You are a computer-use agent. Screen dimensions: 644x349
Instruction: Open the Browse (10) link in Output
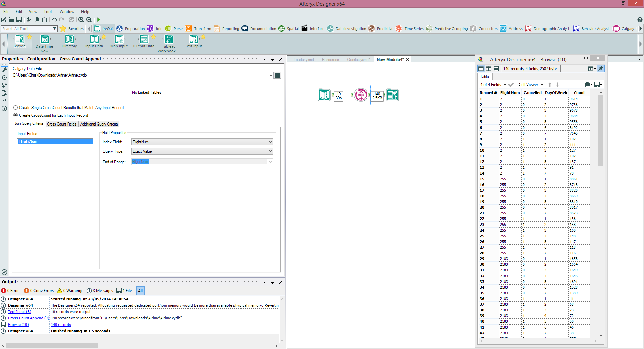coord(18,325)
